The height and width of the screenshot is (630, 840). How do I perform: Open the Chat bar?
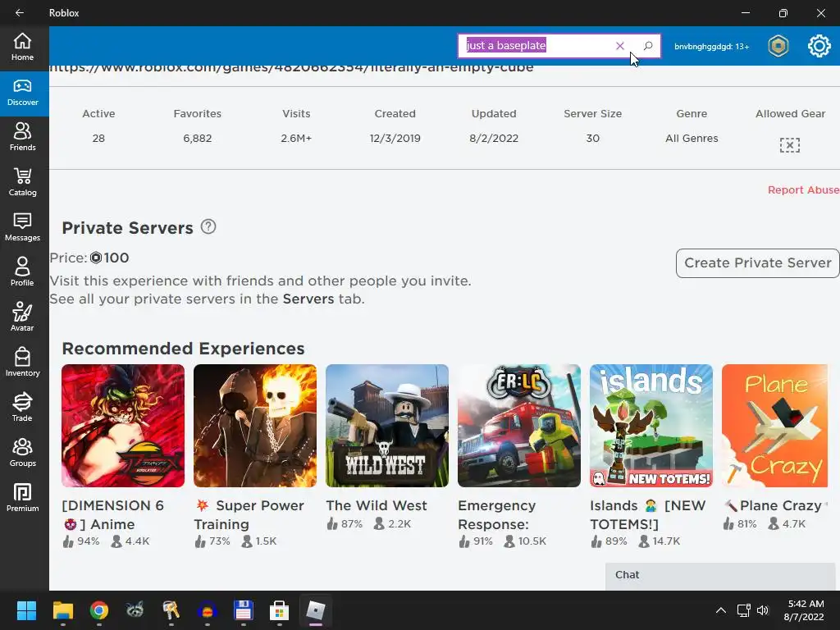tap(720, 575)
